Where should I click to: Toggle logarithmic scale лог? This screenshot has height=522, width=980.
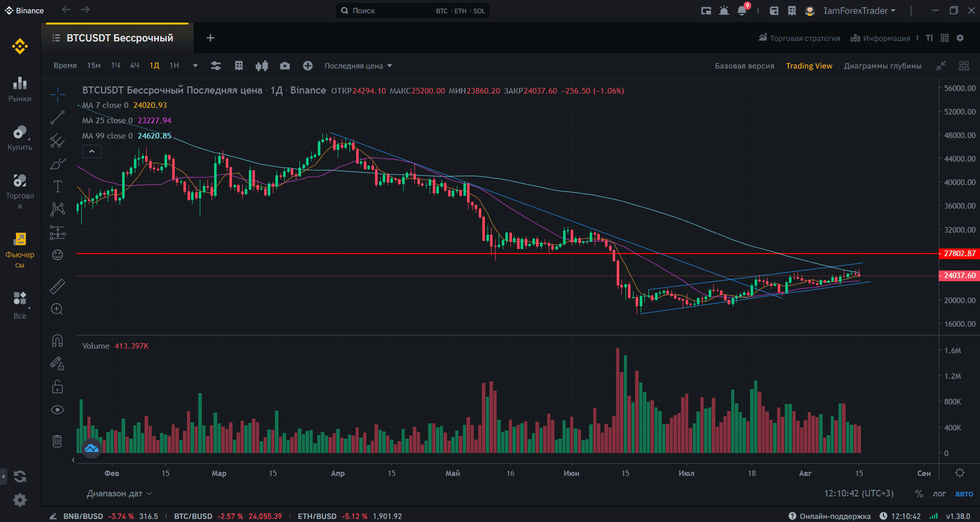click(x=939, y=493)
